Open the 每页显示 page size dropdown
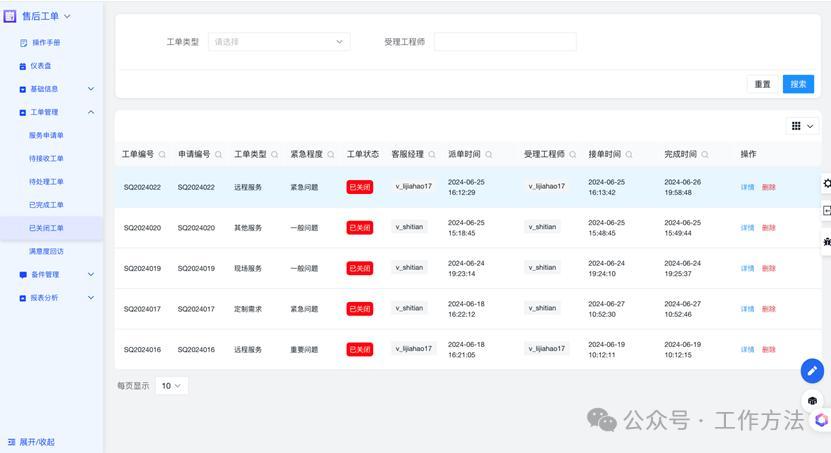The image size is (831, 453). (171, 385)
